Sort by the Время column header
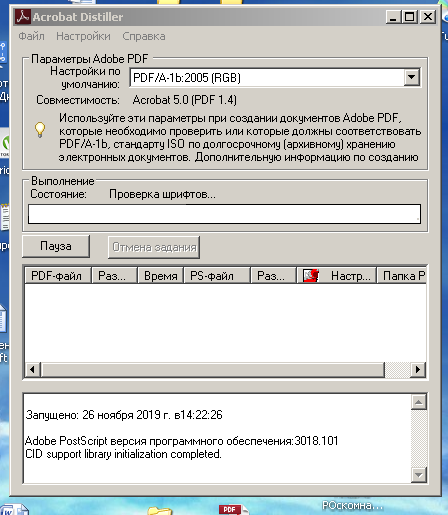Image resolution: width=448 pixels, height=515 pixels. [160, 276]
